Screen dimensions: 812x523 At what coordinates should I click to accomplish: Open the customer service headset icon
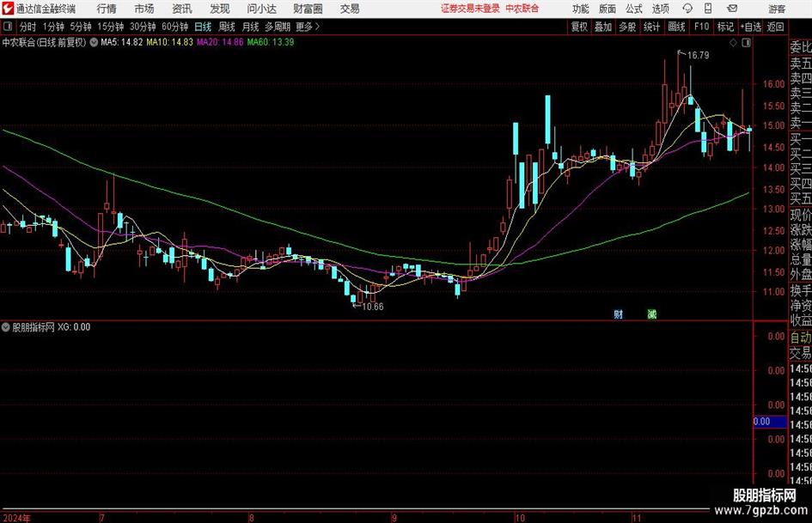tap(687, 9)
